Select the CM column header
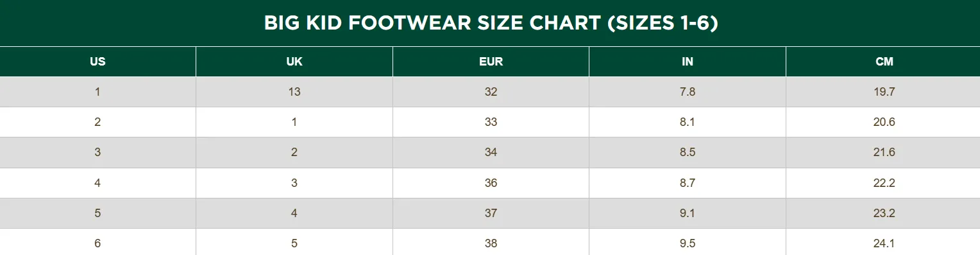 point(884,62)
